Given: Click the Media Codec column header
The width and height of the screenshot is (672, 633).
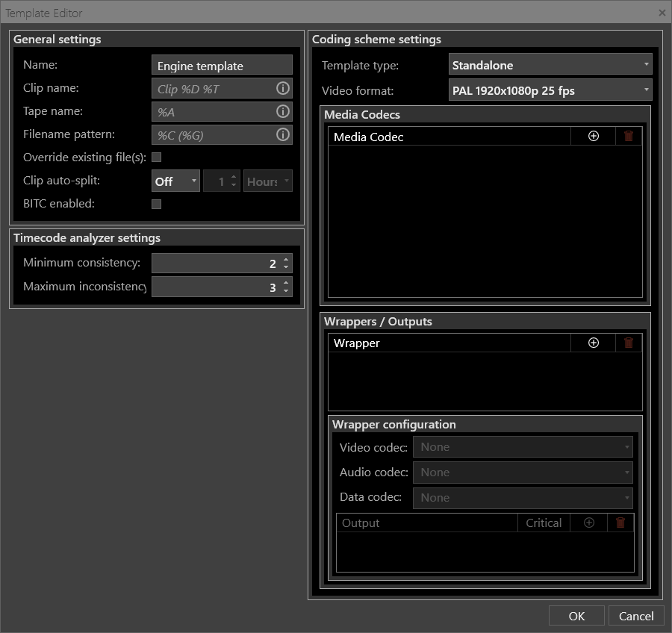Looking at the screenshot, I should tap(449, 137).
